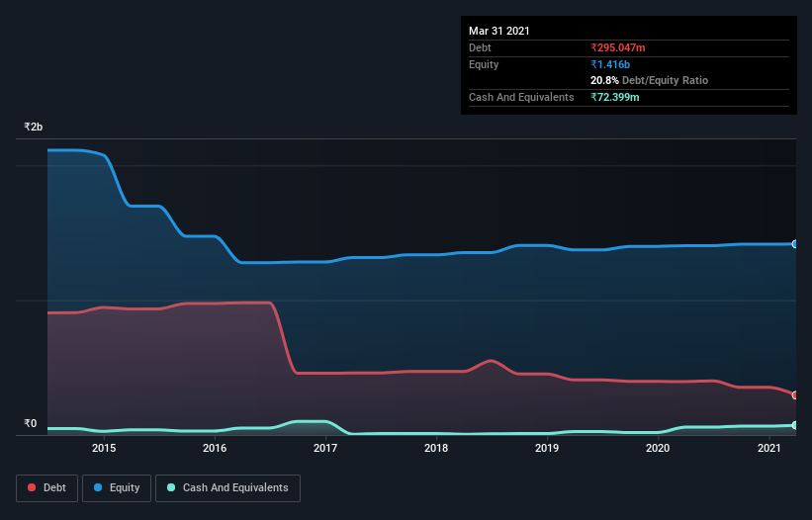Click the blue dot in Equity legend
The width and height of the screenshot is (812, 520).
[x=98, y=487]
